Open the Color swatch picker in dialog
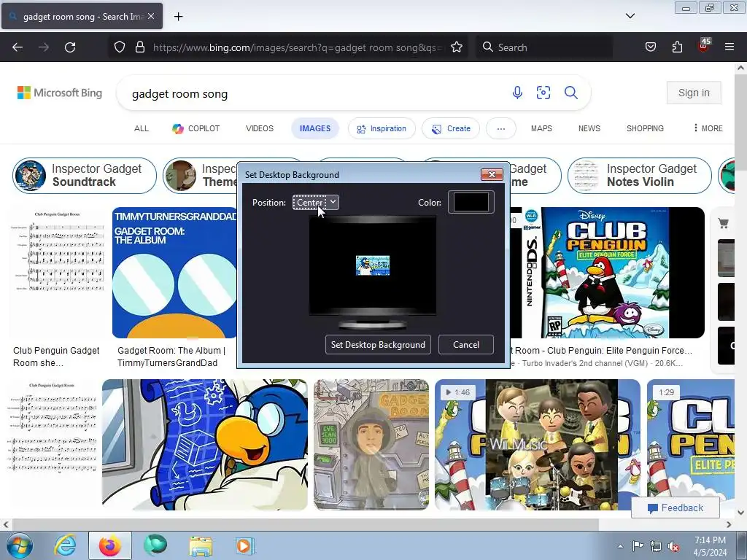Viewport: 747px width, 560px height. click(471, 202)
